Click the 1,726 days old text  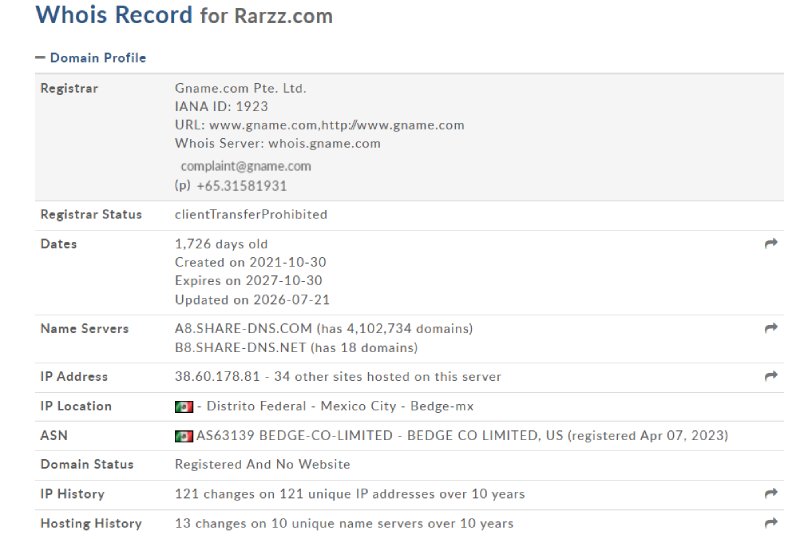(221, 244)
